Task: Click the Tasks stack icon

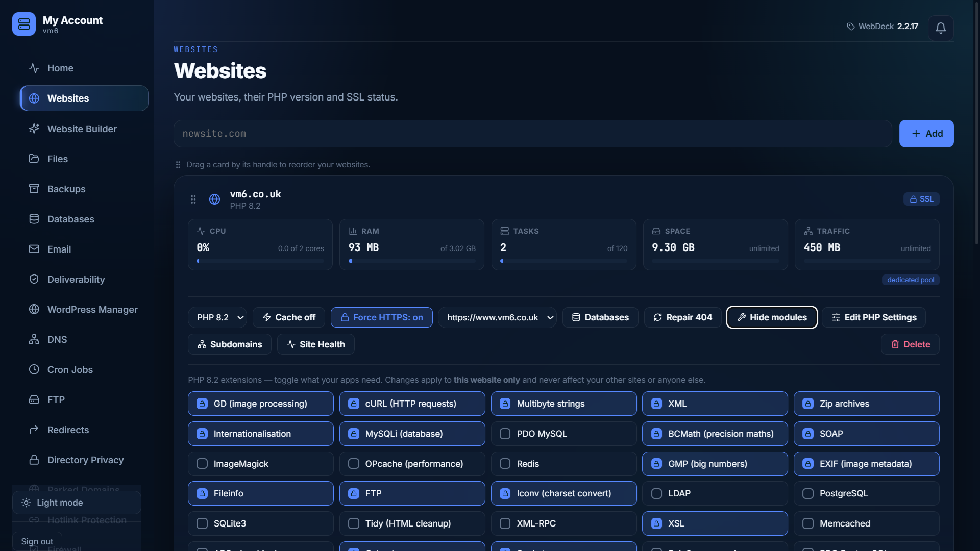Action: point(504,231)
